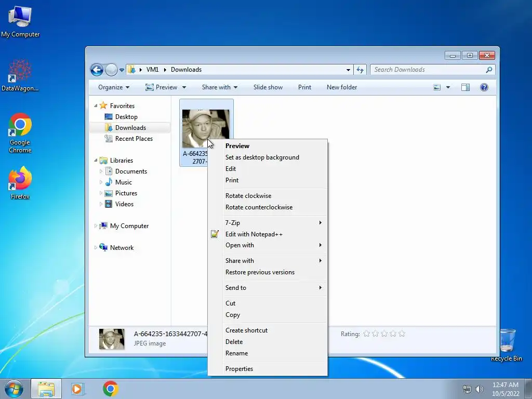Image resolution: width=532 pixels, height=399 pixels.
Task: Expand the Documents library node
Action: (x=101, y=171)
